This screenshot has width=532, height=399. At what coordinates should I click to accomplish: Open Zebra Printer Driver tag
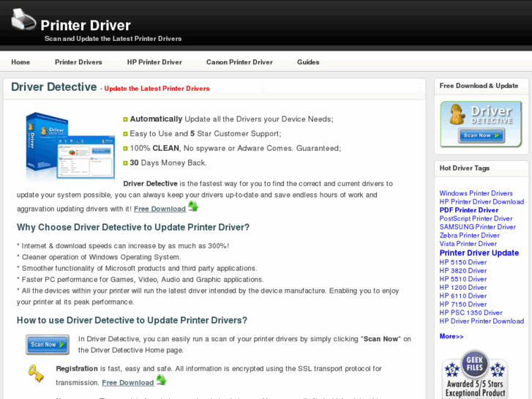click(x=470, y=235)
